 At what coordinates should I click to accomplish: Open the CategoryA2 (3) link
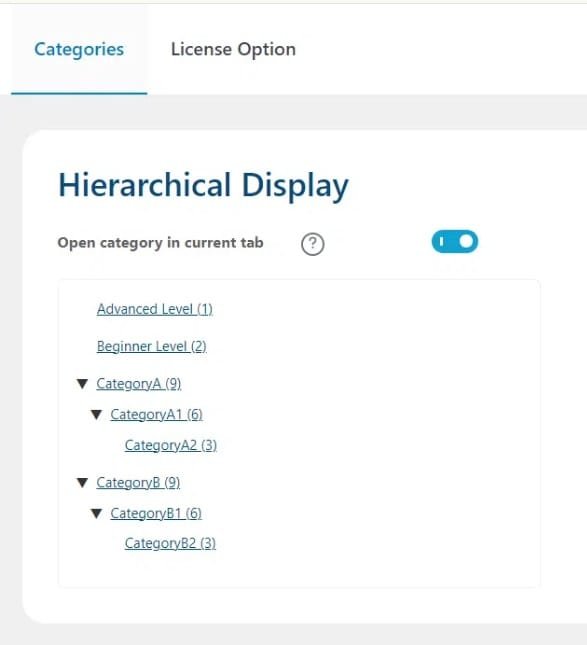tap(171, 445)
